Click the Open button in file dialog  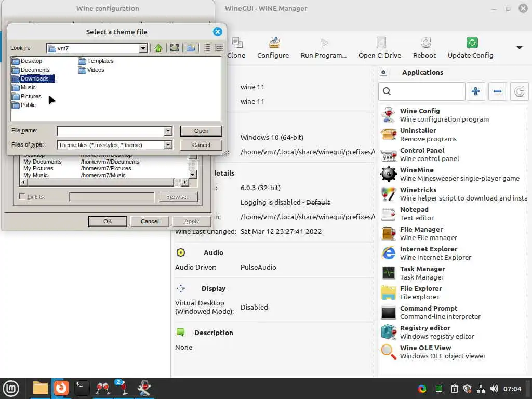[201, 131]
